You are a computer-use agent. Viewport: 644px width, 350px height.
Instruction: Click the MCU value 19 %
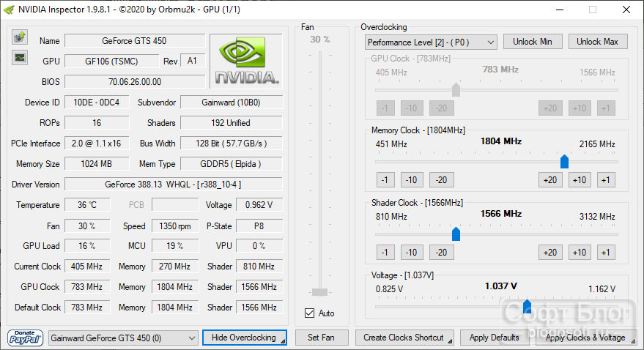click(x=175, y=246)
